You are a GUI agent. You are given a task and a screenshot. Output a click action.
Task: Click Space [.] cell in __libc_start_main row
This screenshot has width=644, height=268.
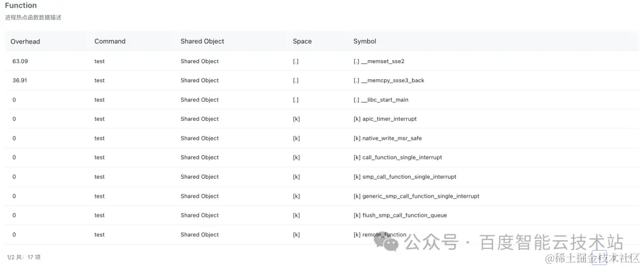pyautogui.click(x=296, y=99)
